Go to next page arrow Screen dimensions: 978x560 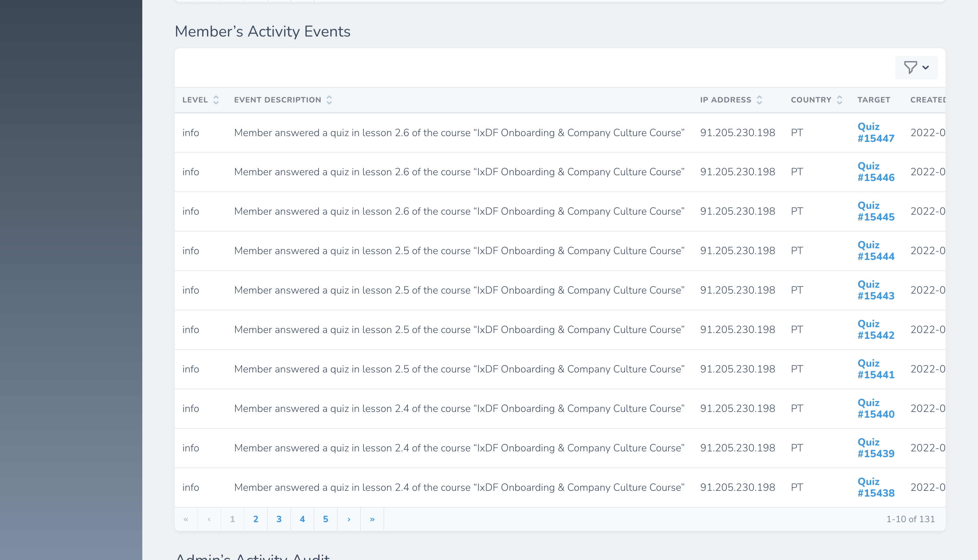click(349, 519)
